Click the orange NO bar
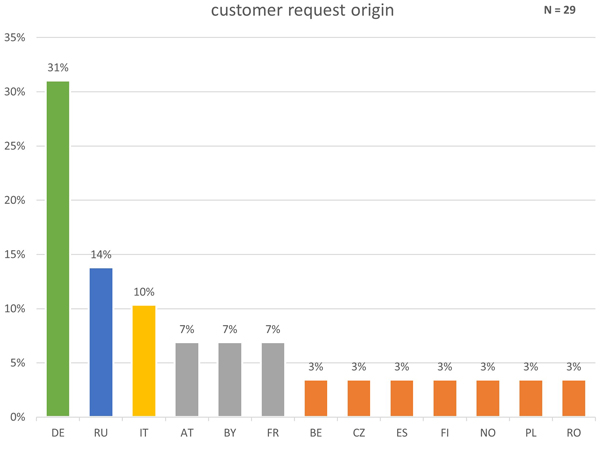The height and width of the screenshot is (452, 600). tap(488, 398)
